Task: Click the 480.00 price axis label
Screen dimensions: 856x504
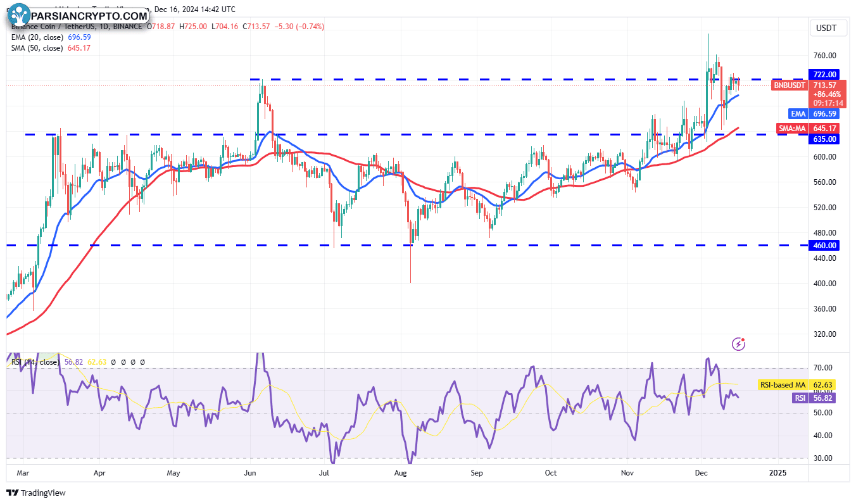Action: point(826,233)
